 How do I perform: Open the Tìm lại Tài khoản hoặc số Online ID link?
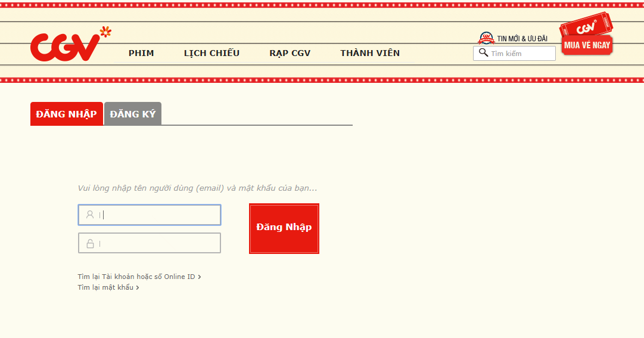tap(136, 277)
